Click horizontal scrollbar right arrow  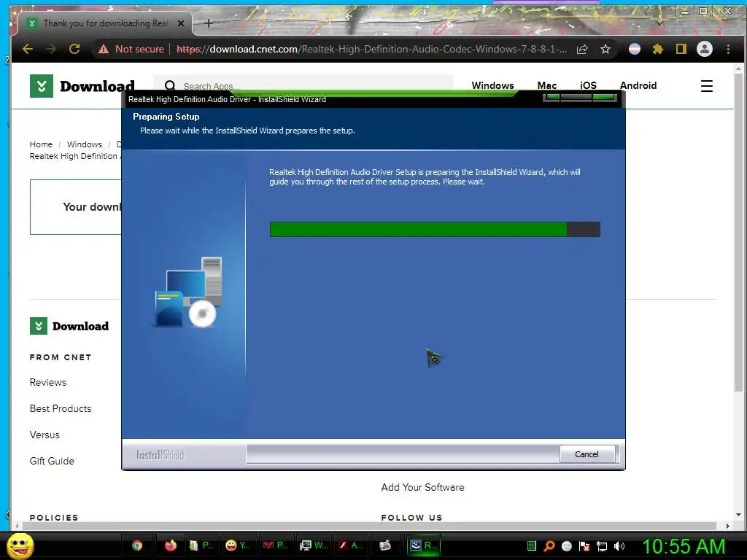728,526
